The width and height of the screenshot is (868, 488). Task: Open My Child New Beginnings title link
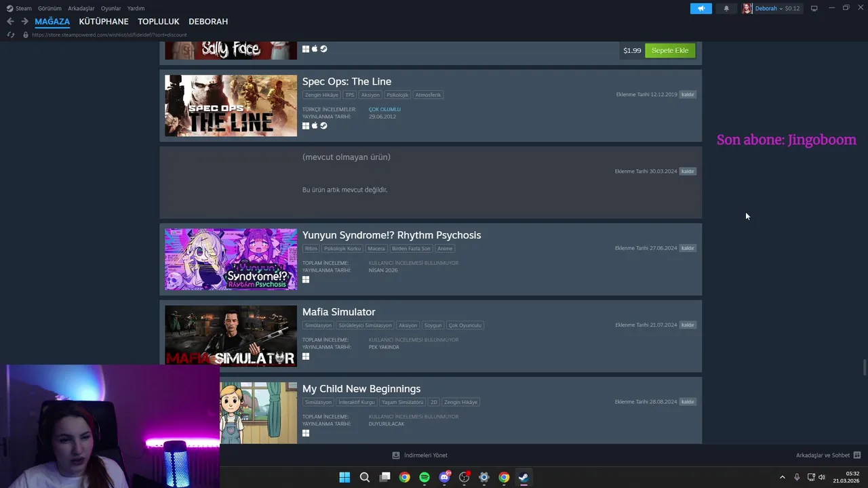[x=361, y=388]
